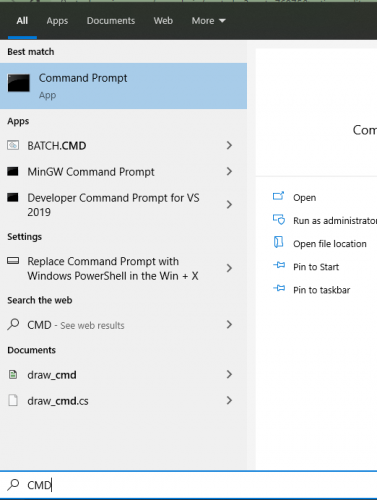Click the Command Prompt app icon in Best match
This screenshot has width=377, height=500.
19,83
